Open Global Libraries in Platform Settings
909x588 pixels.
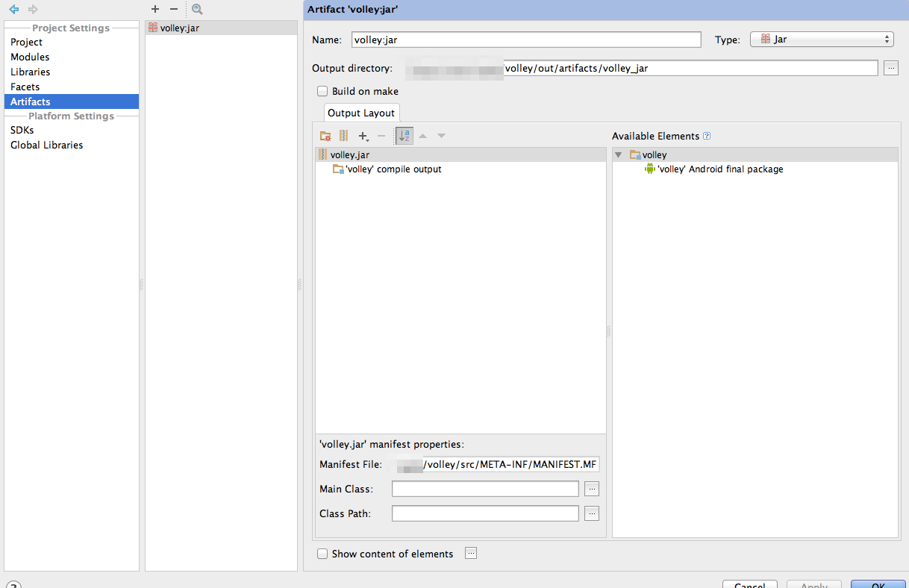(x=46, y=146)
